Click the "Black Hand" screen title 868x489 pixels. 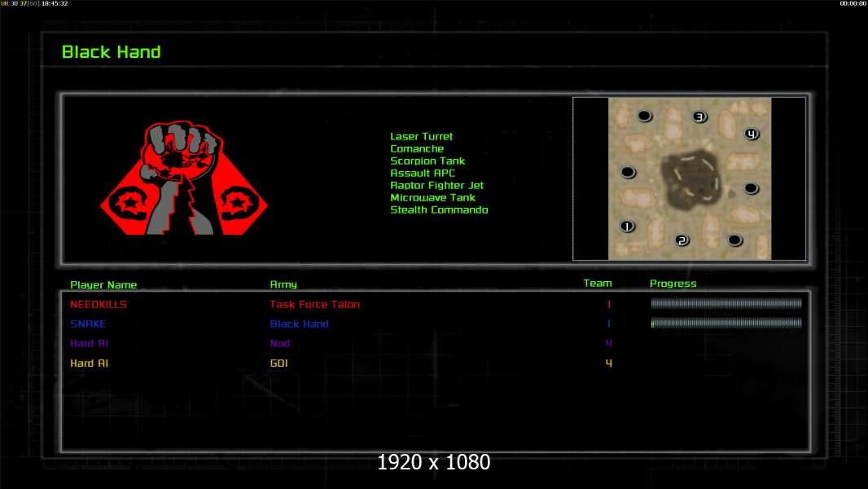click(112, 52)
